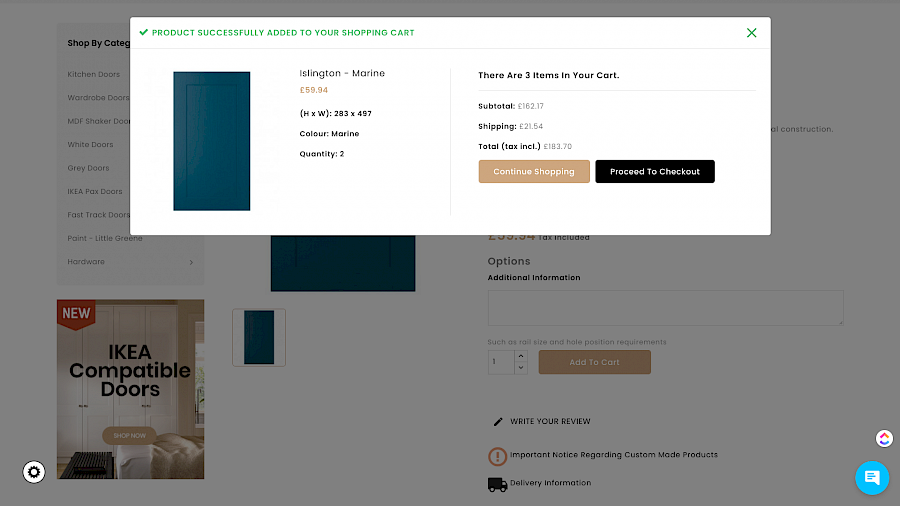Click the Options heading on the product page
900x506 pixels.
tap(509, 261)
